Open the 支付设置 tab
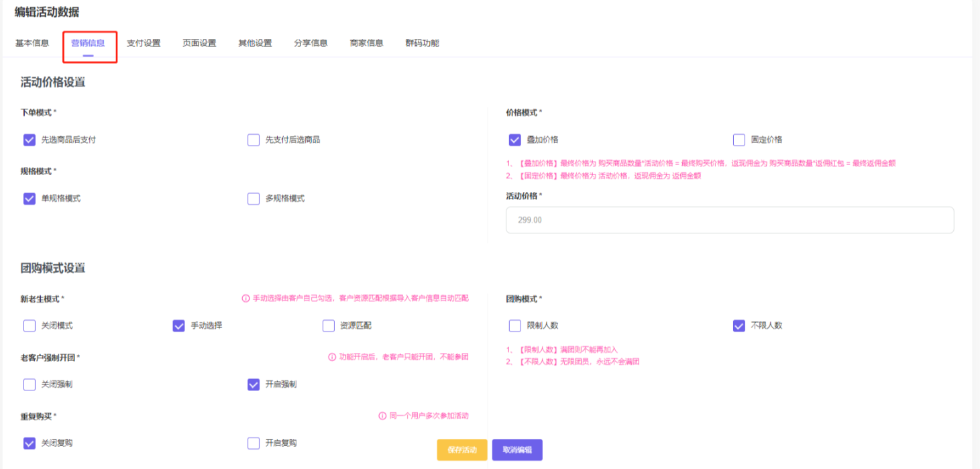Viewport: 980px width, 469px height. coord(144,42)
